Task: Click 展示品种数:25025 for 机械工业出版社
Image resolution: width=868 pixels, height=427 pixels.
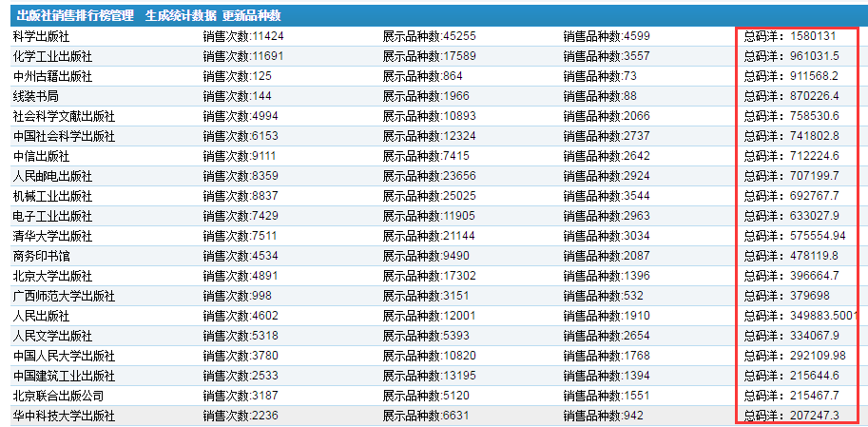Action: pyautogui.click(x=429, y=196)
